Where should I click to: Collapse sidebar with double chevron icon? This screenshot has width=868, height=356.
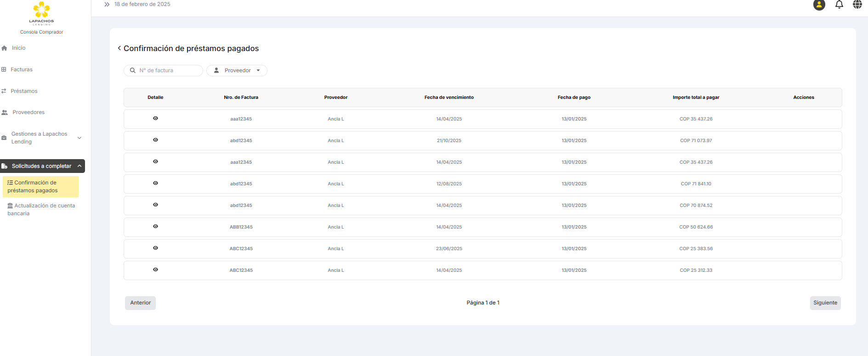(107, 5)
